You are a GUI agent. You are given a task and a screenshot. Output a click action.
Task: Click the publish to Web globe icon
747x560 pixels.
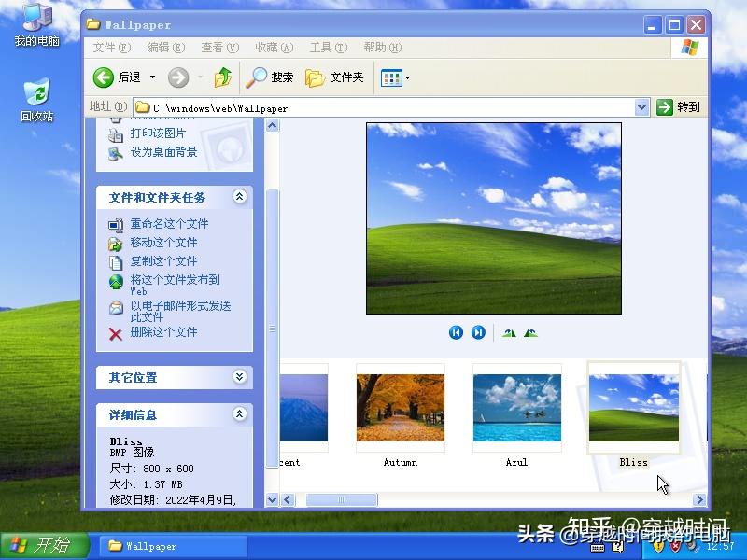pyautogui.click(x=116, y=282)
